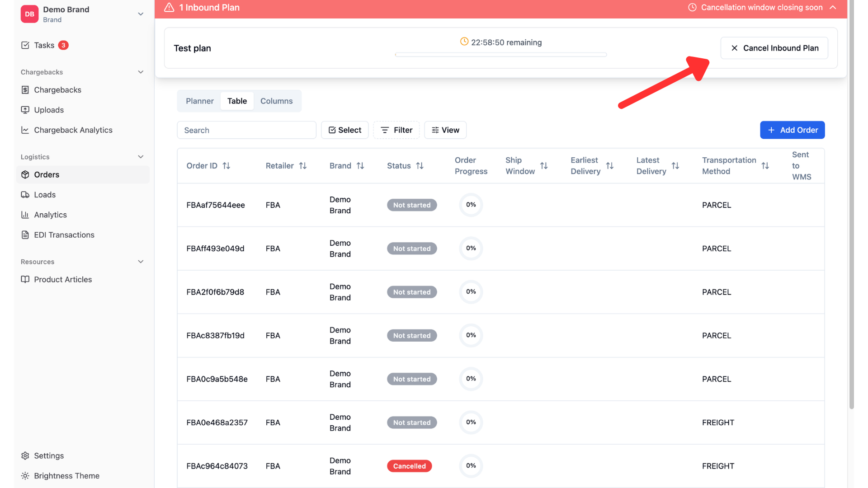Open Product Articles book icon

(x=25, y=279)
